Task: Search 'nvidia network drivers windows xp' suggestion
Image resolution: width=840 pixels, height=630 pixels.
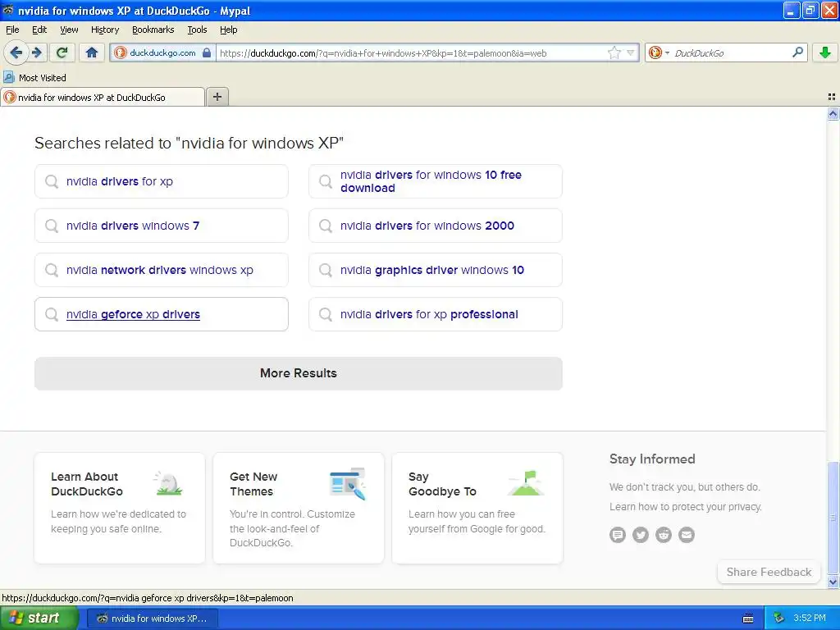Action: tap(162, 270)
